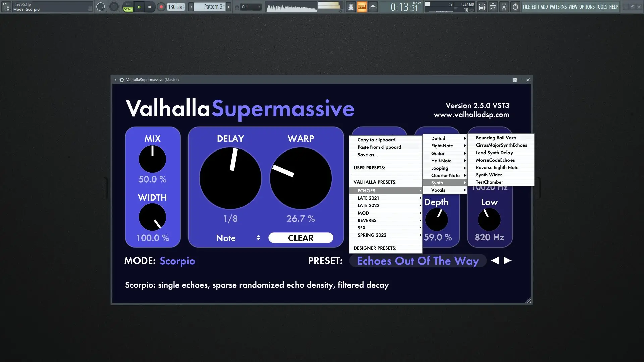The image size is (644, 362).
Task: Click the previous preset left arrow
Action: 495,260
